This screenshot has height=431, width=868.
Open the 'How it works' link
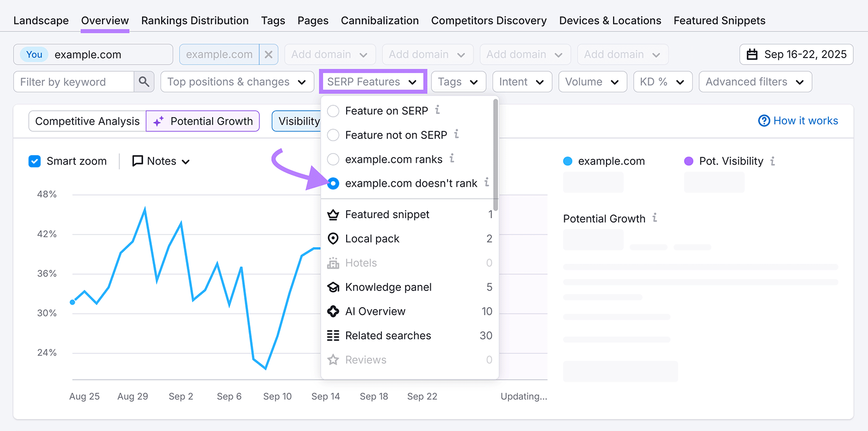[x=798, y=121]
